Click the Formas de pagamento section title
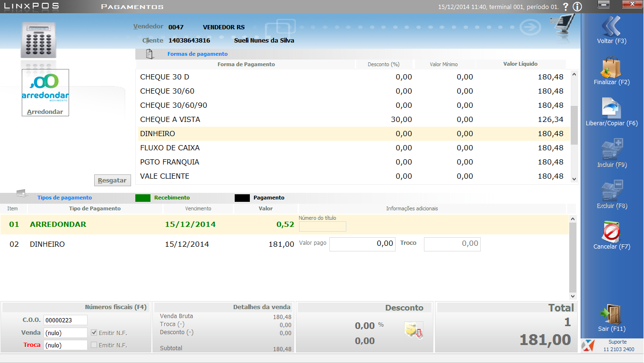The width and height of the screenshot is (644, 363). click(197, 54)
